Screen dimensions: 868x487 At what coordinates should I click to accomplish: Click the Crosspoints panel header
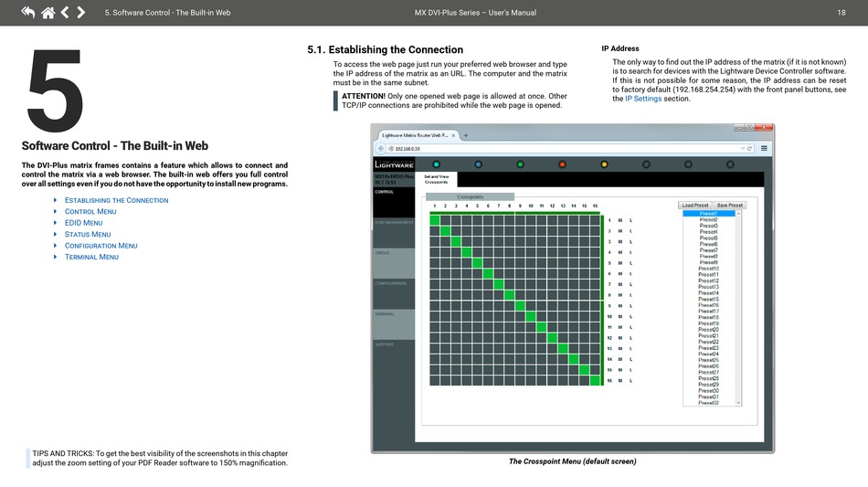(470, 196)
